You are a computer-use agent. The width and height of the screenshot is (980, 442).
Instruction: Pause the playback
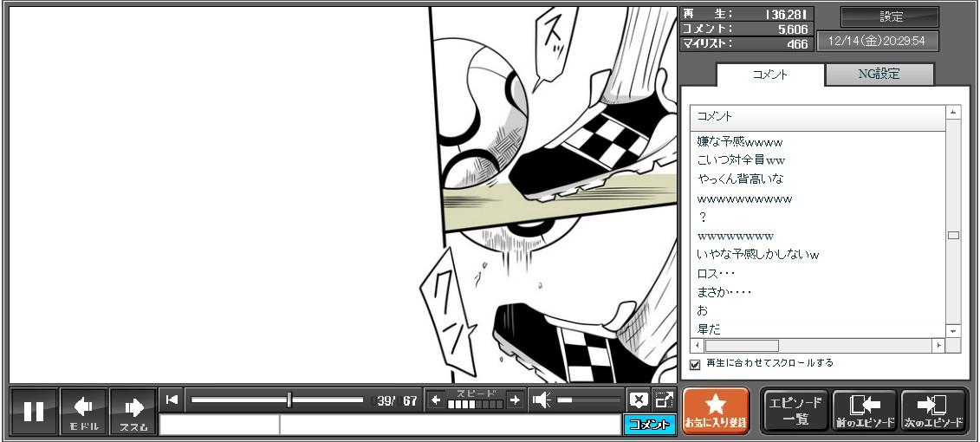coord(34,411)
